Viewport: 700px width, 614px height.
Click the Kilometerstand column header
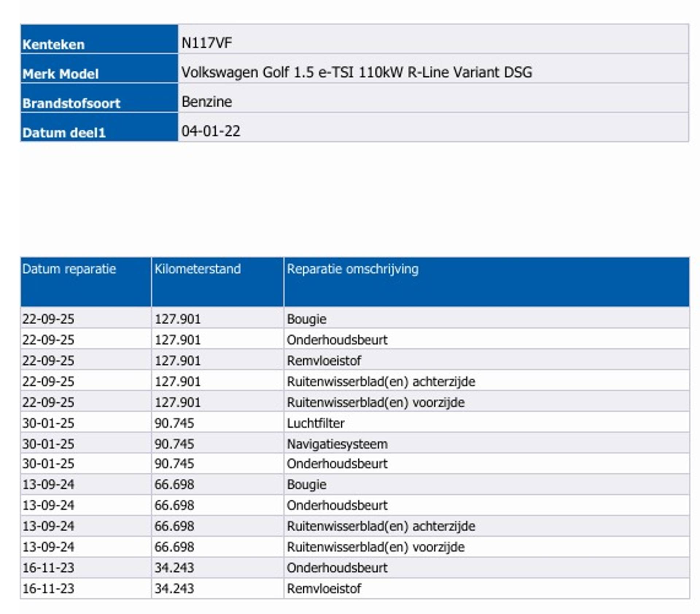[x=197, y=269]
